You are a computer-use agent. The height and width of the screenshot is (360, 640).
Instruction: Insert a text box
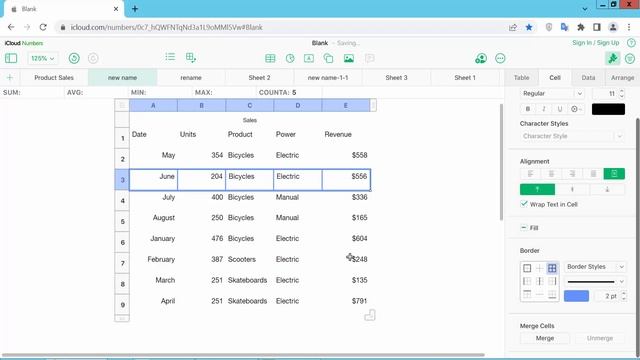click(309, 58)
